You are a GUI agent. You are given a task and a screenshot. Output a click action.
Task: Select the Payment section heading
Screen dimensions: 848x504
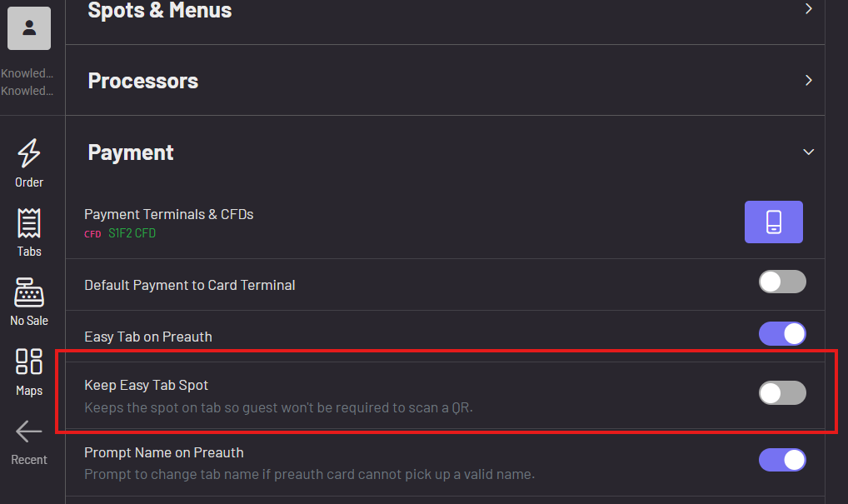point(131,152)
